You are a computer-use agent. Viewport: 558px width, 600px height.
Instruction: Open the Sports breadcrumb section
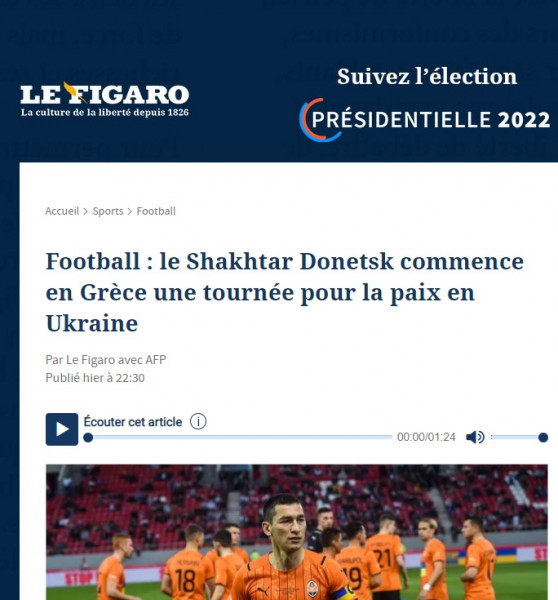click(x=108, y=211)
